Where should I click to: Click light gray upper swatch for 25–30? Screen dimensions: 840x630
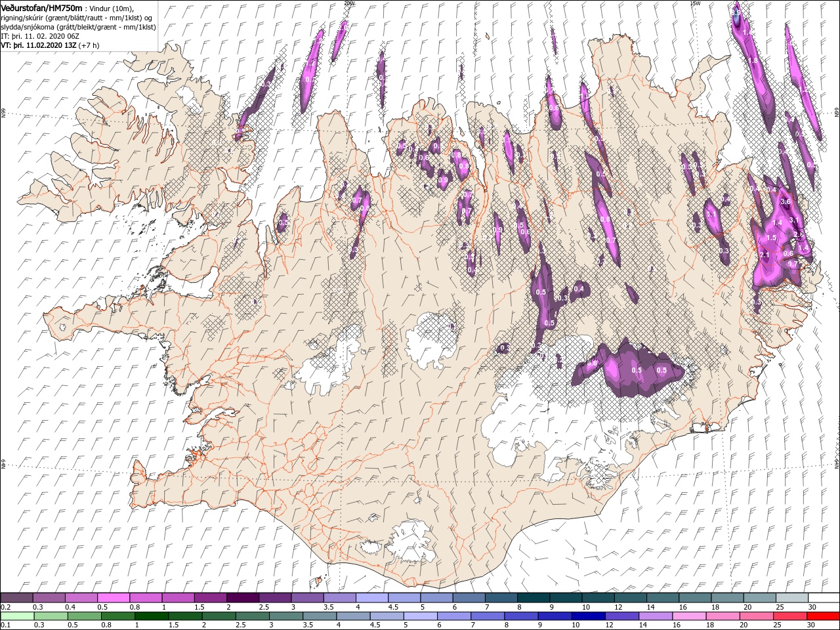pos(791,597)
